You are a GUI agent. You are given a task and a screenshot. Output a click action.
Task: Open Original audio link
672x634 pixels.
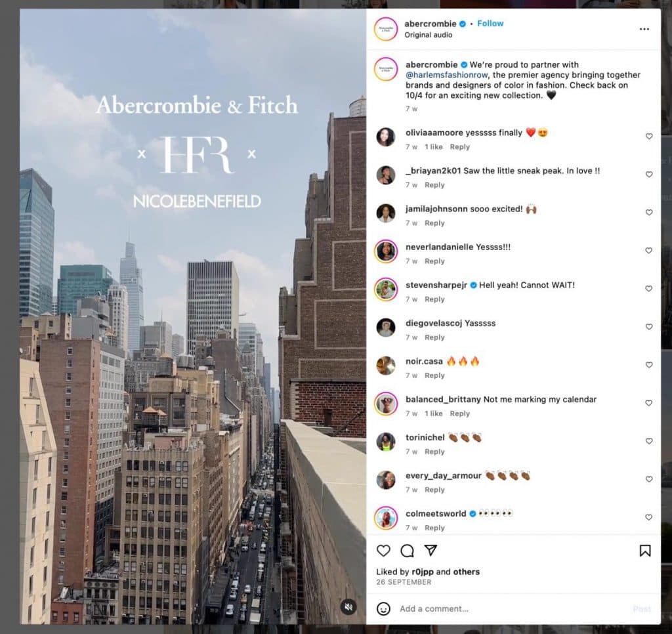428,35
